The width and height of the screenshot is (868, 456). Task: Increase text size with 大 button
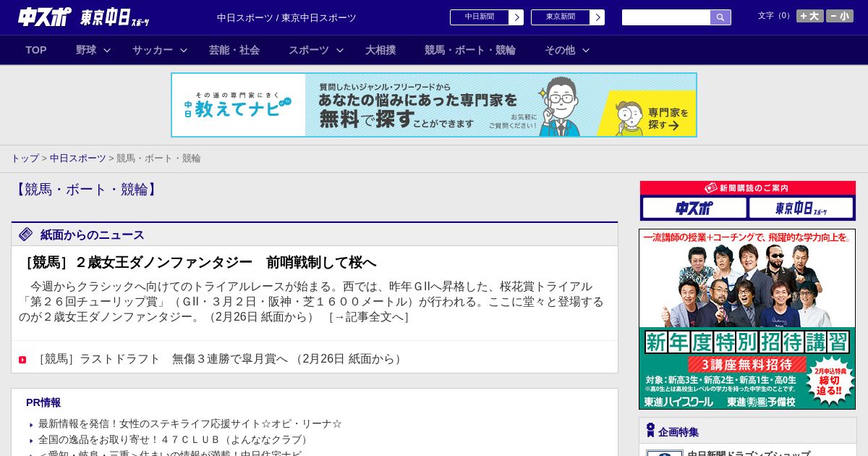click(809, 16)
